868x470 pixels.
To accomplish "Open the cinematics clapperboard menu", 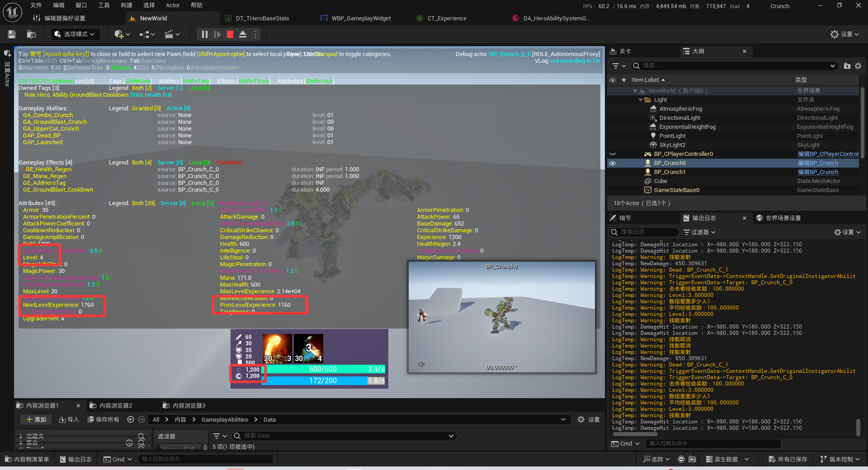I will 172,34.
